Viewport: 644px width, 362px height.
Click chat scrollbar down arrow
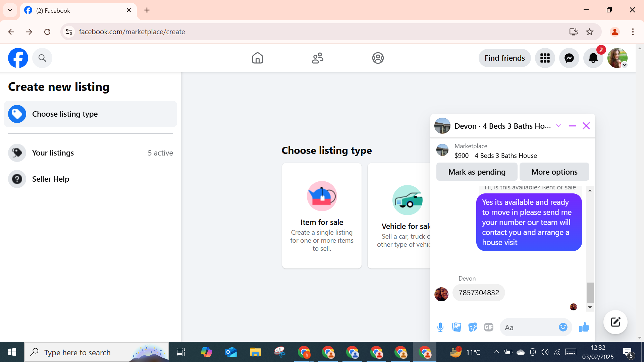pos(590,307)
